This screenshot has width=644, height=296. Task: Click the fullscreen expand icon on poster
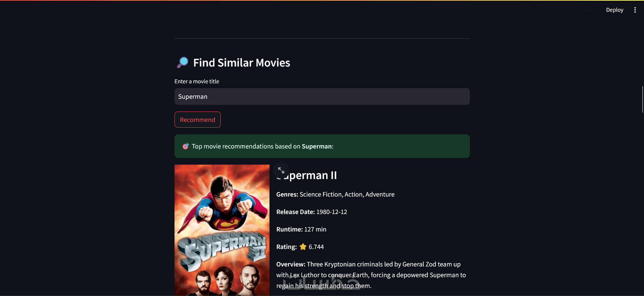point(281,170)
